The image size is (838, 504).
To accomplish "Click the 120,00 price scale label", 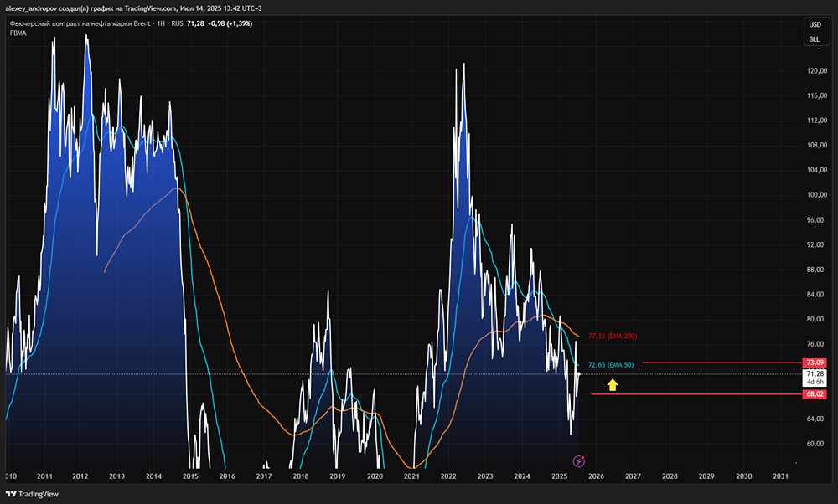I will 816,70.
